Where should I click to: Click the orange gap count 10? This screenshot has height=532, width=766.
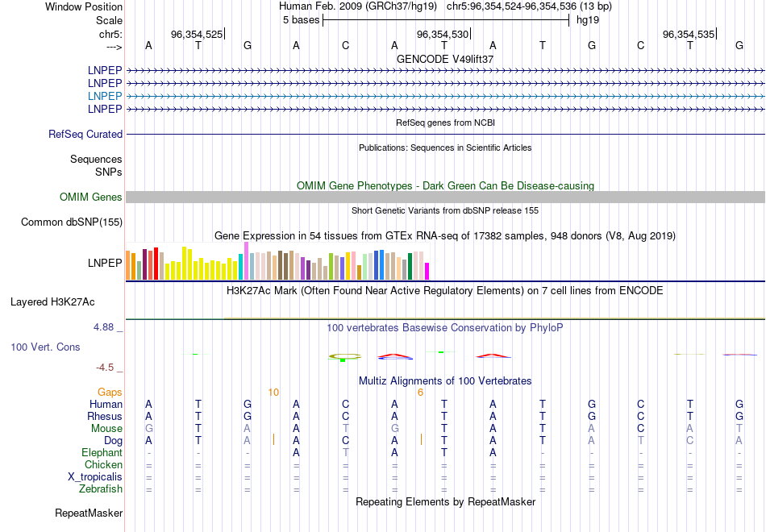pyautogui.click(x=273, y=393)
